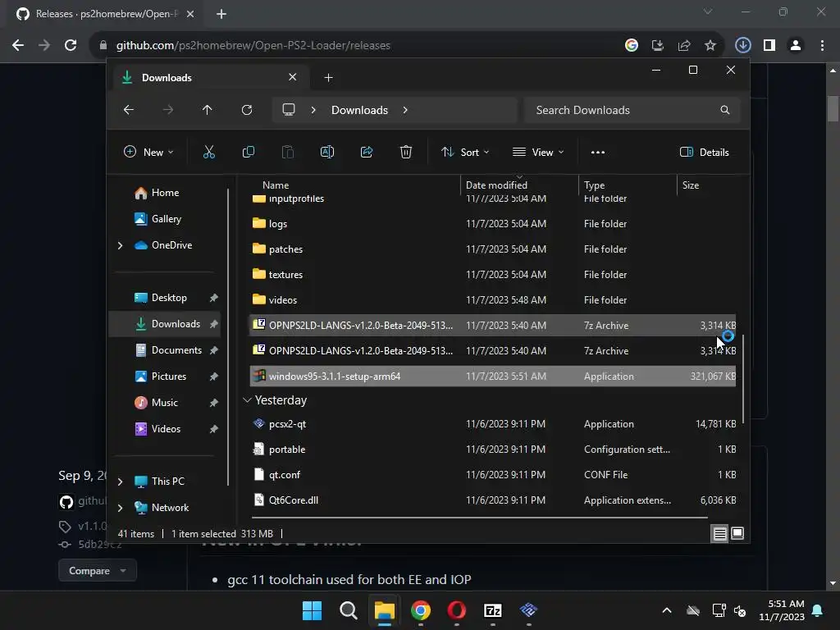Click the search magnifier in Search Downloads
840x630 pixels.
click(725, 110)
